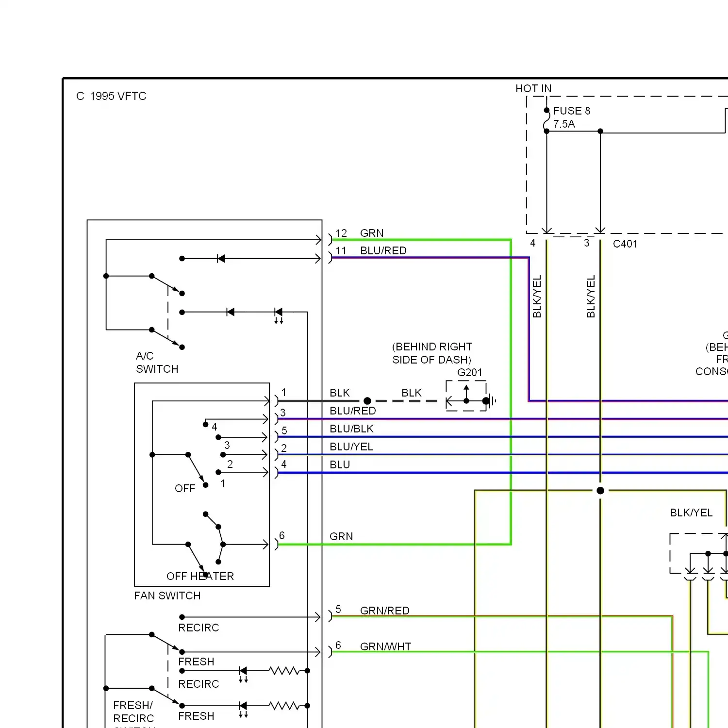Click the "OFF HEATER" label
This screenshot has width=728, height=728.
tap(200, 576)
